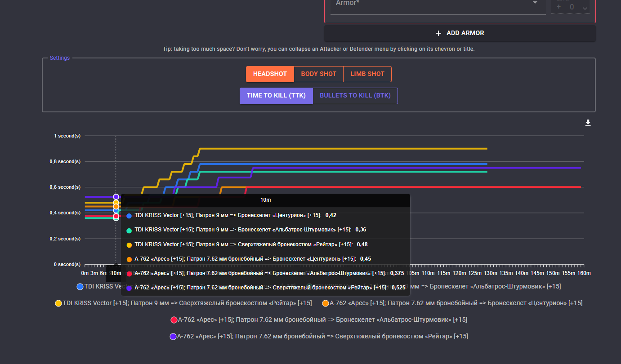Click the Armor level stepper field
The image size is (621, 364).
point(570,7)
